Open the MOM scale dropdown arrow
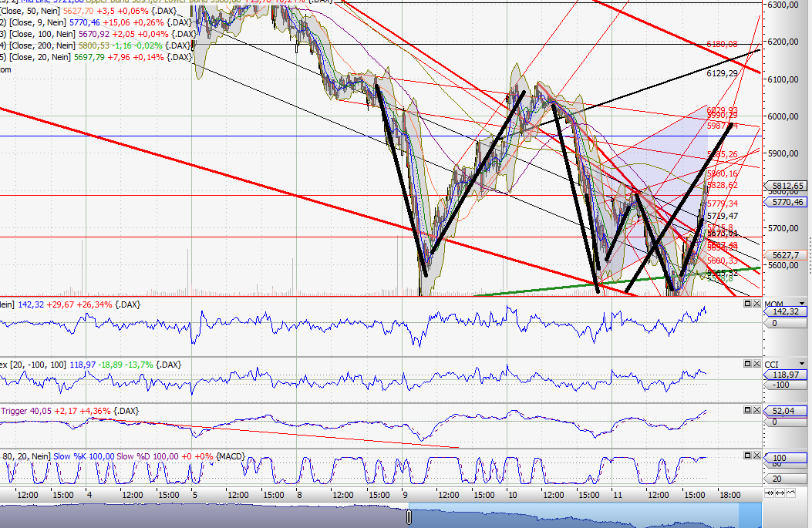This screenshot has height=528, width=812. pos(804,304)
